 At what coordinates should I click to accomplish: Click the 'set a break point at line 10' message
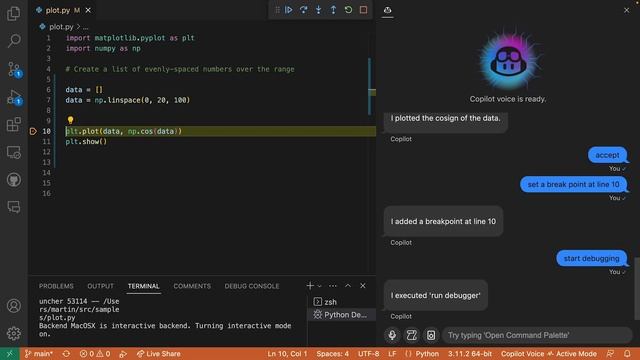click(573, 184)
